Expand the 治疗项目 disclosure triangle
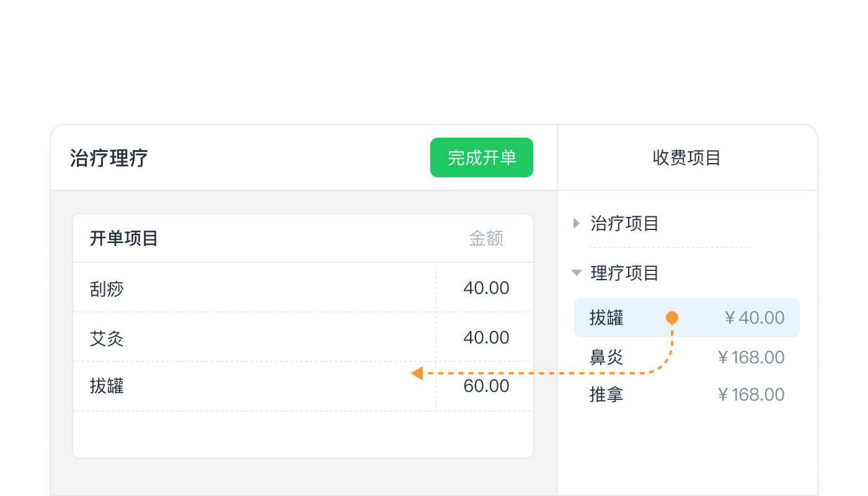Image resolution: width=868 pixels, height=496 pixels. click(577, 223)
